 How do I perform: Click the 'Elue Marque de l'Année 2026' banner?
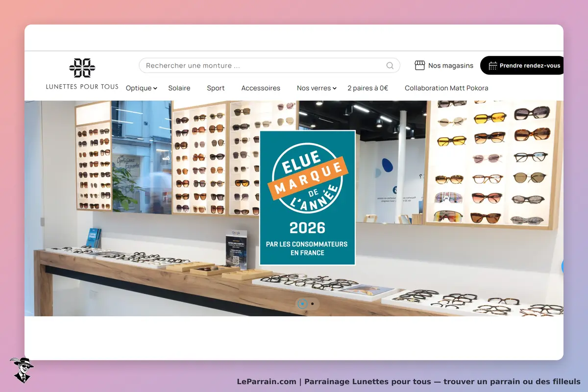[307, 197]
